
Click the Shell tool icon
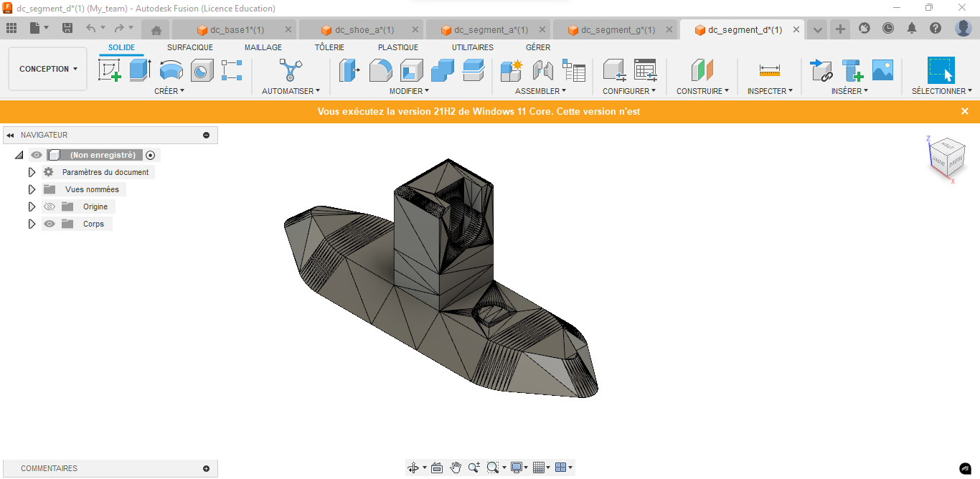click(x=411, y=70)
